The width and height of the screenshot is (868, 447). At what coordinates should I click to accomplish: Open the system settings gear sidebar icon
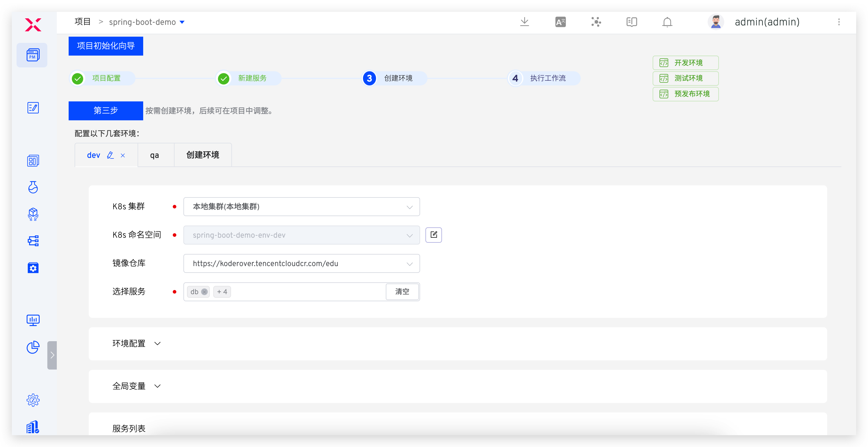[x=33, y=400]
